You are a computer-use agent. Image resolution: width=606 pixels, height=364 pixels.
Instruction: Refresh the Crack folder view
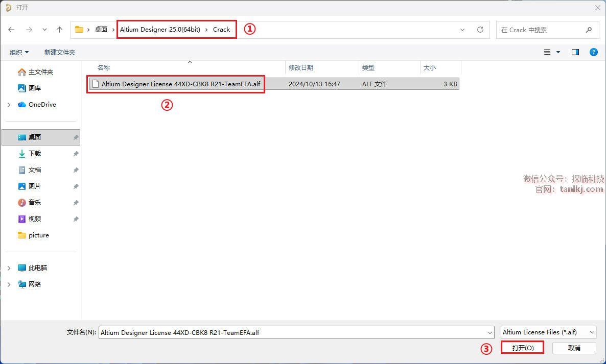coord(480,30)
